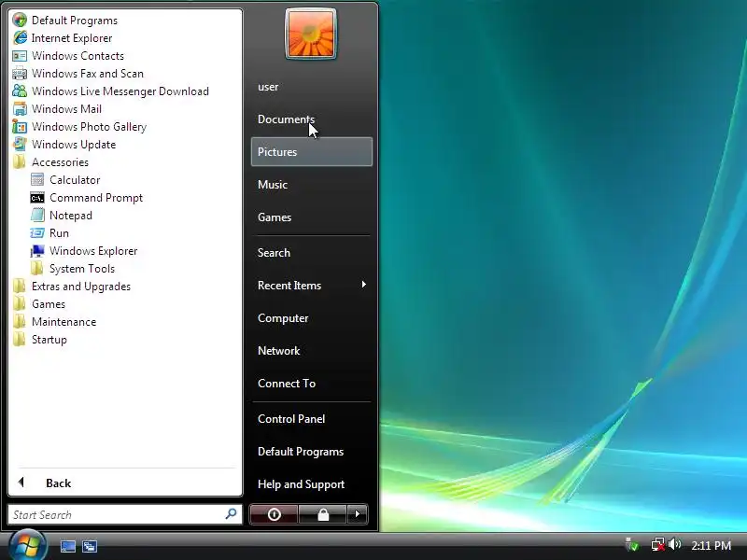Click Show Desktop quick launch icon
The height and width of the screenshot is (560, 747).
(67, 546)
